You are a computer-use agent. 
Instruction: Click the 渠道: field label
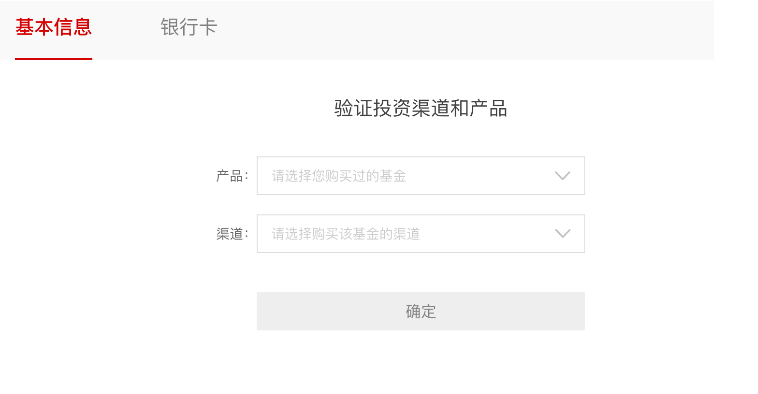[x=232, y=234]
